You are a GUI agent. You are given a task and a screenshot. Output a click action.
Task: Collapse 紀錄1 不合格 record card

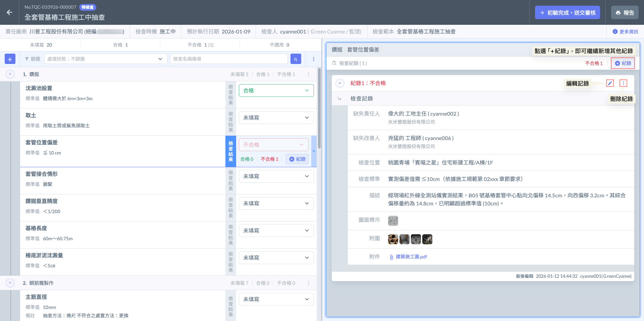pos(340,83)
